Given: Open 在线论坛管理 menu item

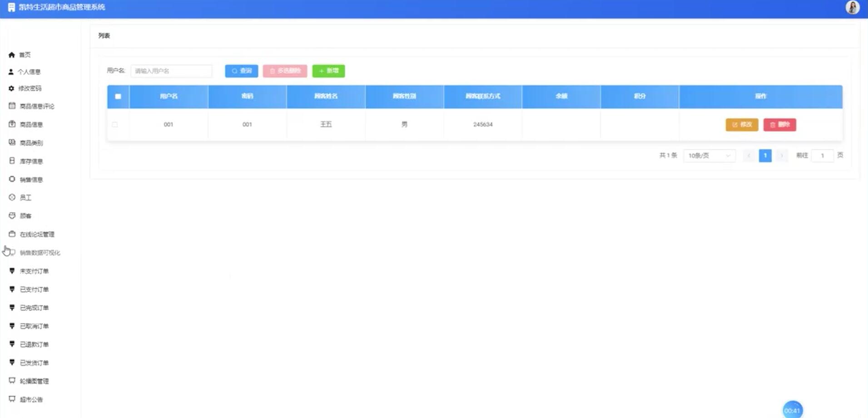Looking at the screenshot, I should click(x=37, y=234).
